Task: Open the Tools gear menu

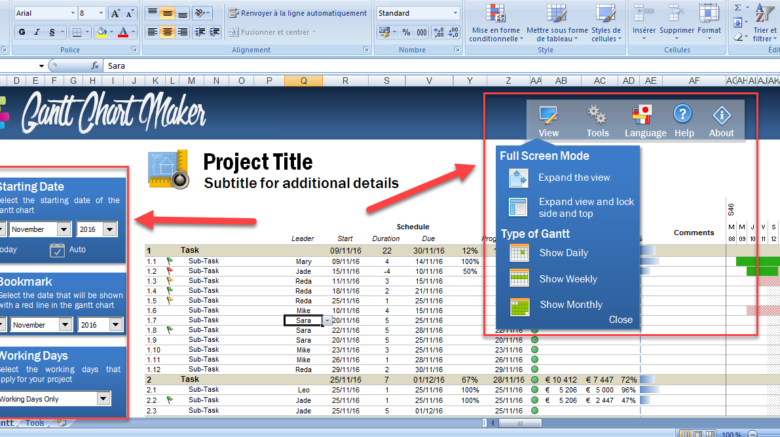Action: (597, 119)
